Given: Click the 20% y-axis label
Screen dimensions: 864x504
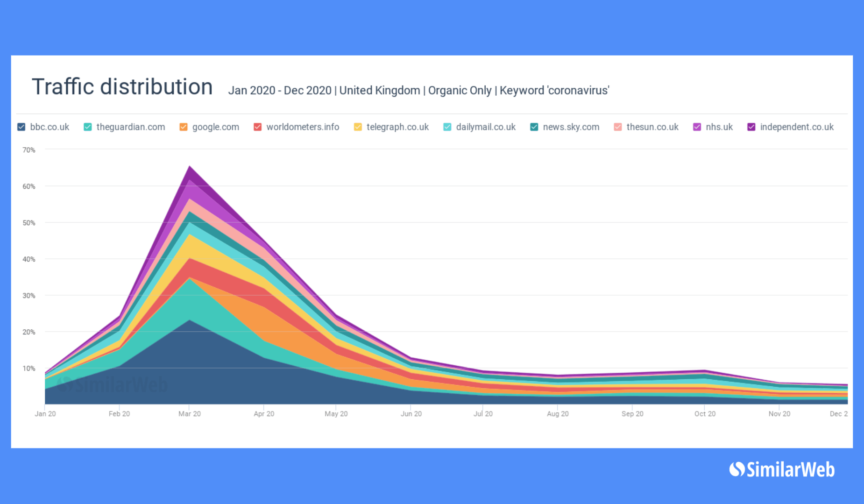Looking at the screenshot, I should coord(29,332).
